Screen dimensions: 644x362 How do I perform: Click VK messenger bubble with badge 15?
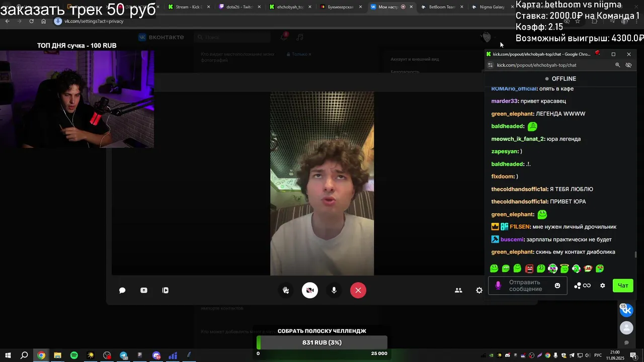626,310
